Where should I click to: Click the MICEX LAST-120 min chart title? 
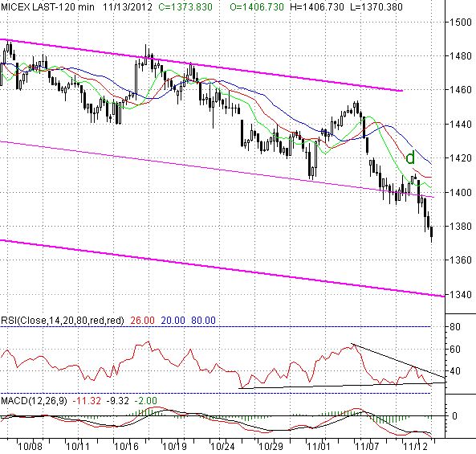coord(47,6)
